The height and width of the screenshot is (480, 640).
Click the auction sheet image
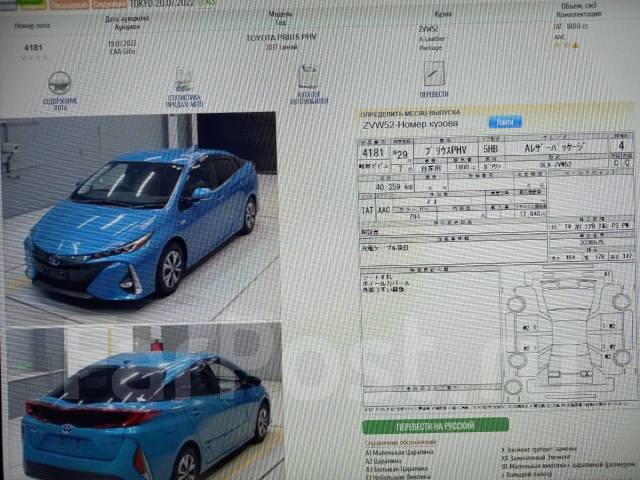point(497,271)
